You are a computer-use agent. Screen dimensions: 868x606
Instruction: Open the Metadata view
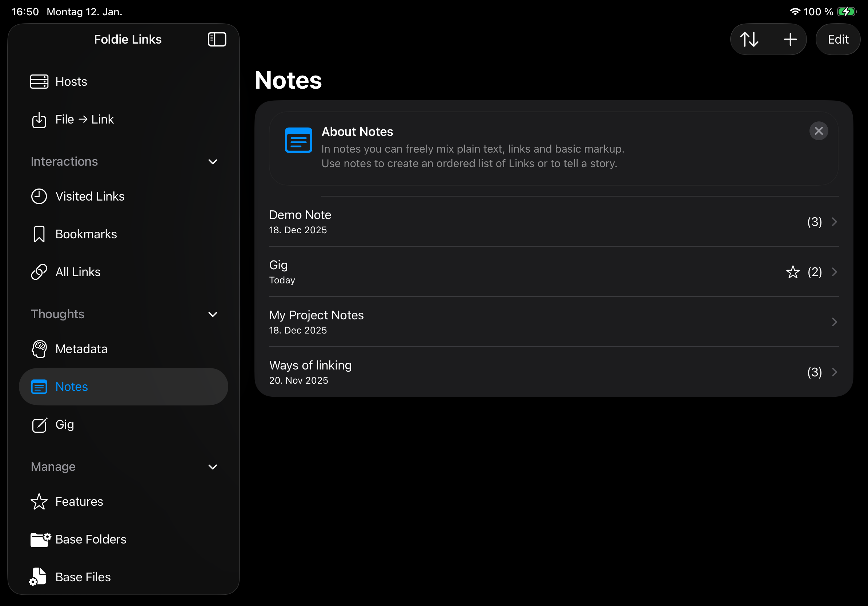(81, 349)
